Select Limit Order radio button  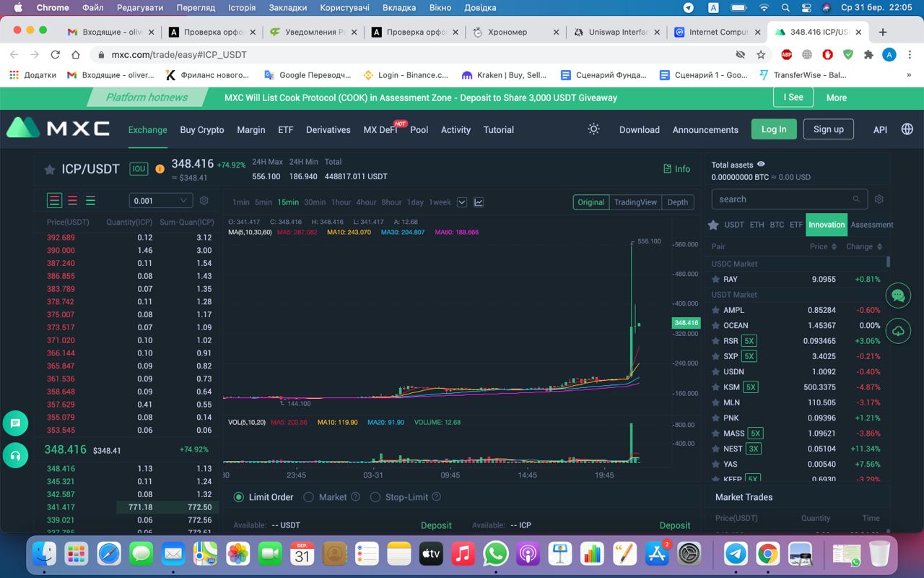coord(239,497)
